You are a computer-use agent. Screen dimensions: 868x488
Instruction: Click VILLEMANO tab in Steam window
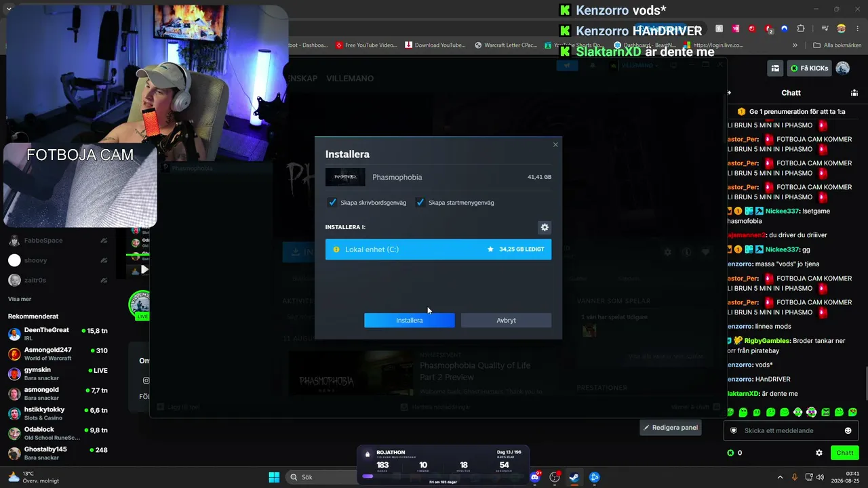[x=350, y=79]
